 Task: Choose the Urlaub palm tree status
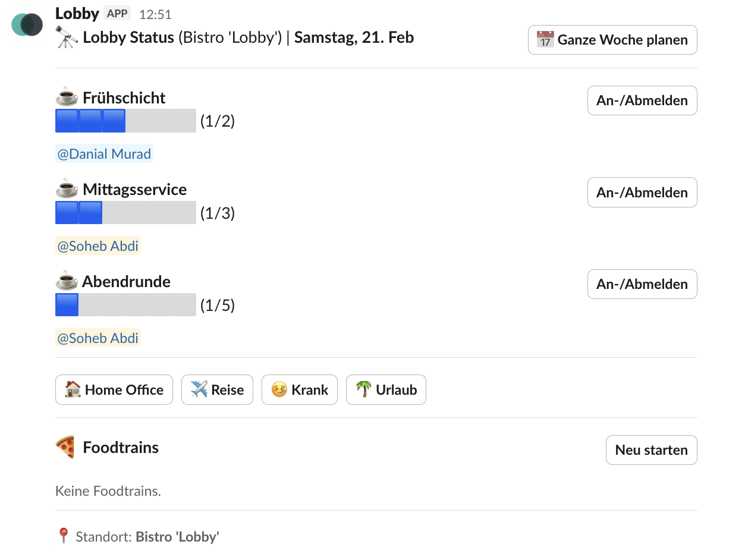tap(386, 390)
